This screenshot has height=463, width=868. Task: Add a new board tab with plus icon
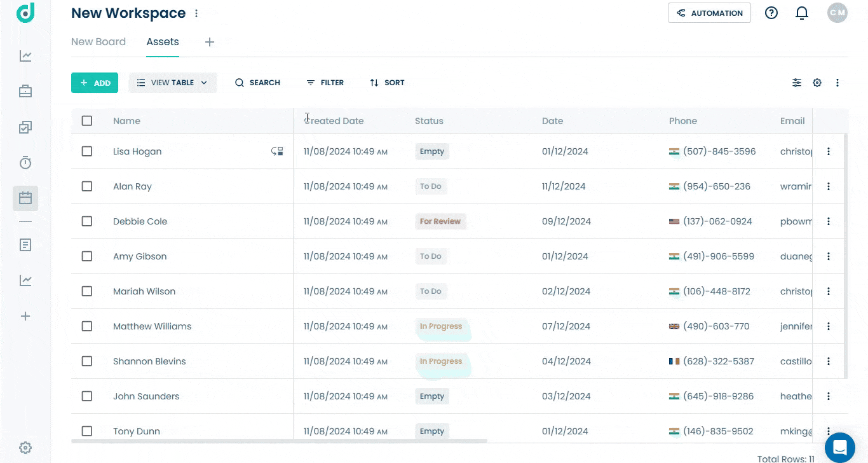[x=210, y=42]
